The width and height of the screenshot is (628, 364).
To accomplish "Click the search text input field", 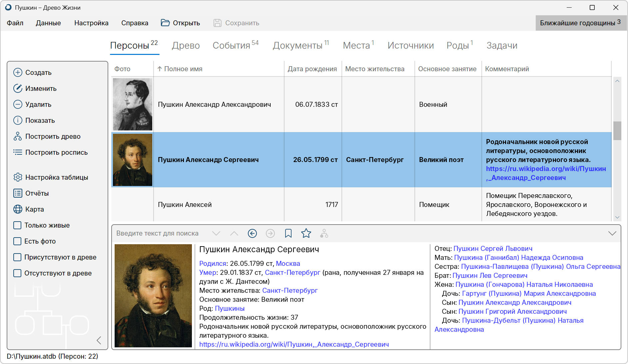I will click(160, 234).
